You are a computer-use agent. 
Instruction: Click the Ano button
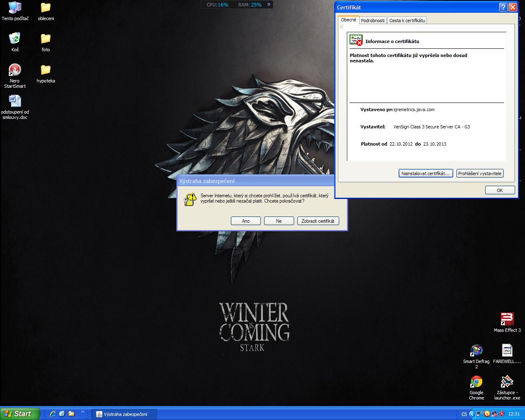pos(246,221)
